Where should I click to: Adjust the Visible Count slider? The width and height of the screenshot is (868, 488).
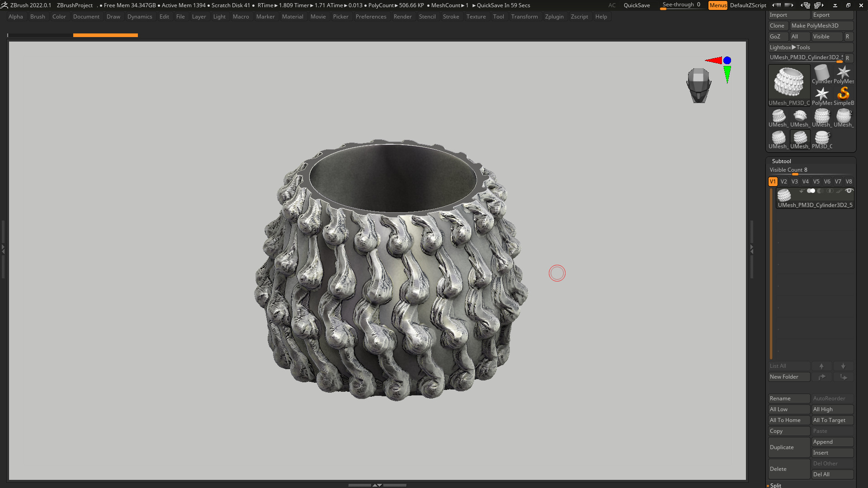[811, 170]
